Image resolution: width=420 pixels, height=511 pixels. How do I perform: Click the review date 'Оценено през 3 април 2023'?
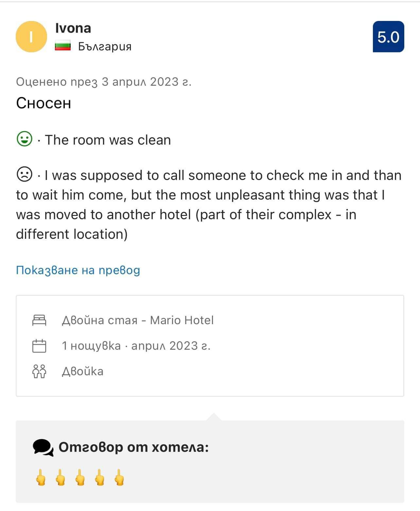(x=103, y=81)
